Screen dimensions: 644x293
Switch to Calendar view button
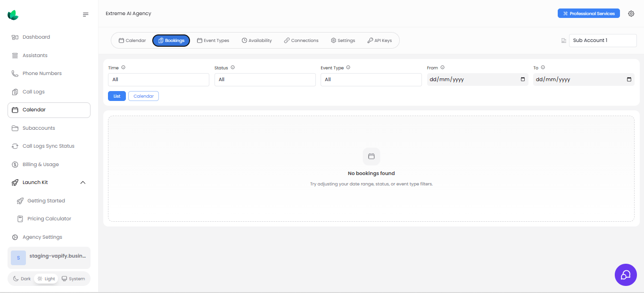click(x=143, y=96)
